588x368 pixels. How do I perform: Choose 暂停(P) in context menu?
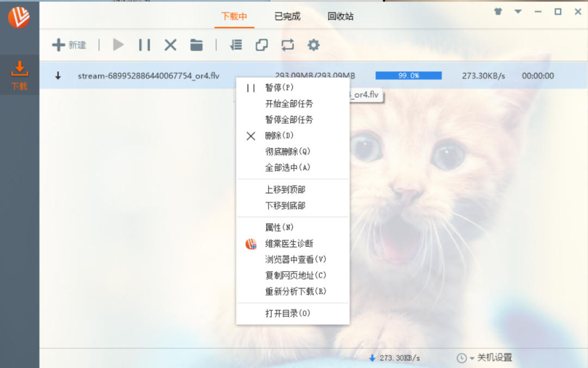coord(293,88)
